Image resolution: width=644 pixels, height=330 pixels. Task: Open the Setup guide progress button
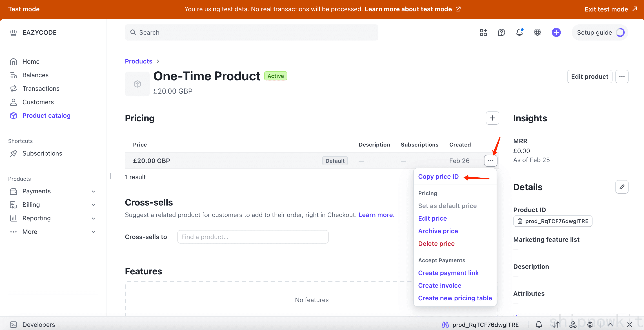[600, 33]
